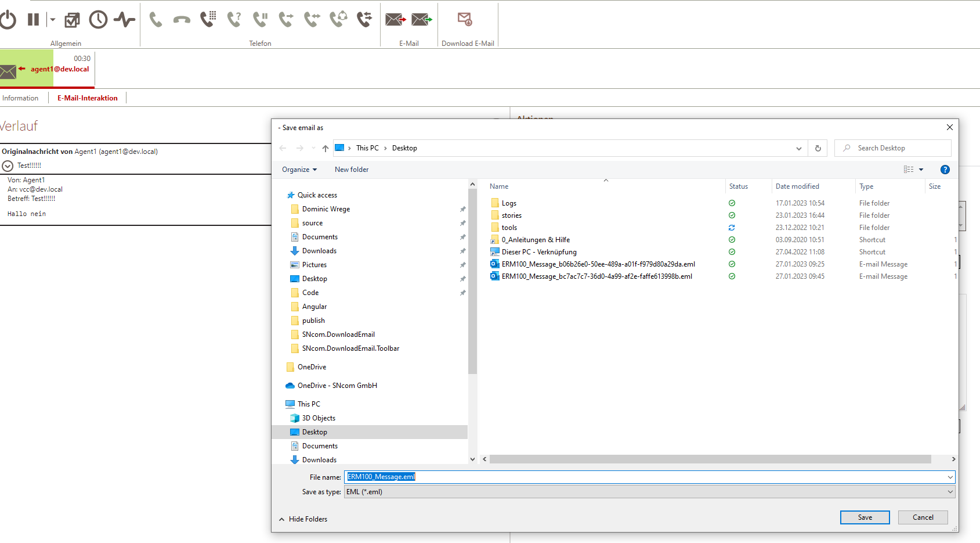
Task: Click the power icon in Allgemein group
Action: point(8,20)
